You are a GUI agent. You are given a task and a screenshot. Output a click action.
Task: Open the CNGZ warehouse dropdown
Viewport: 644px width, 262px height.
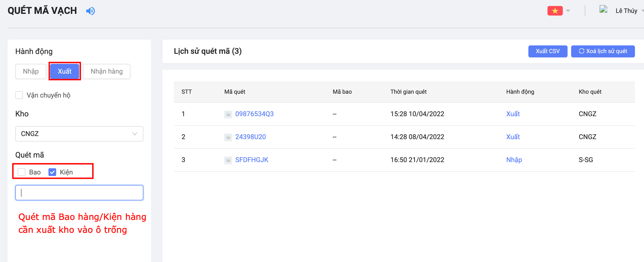point(79,134)
